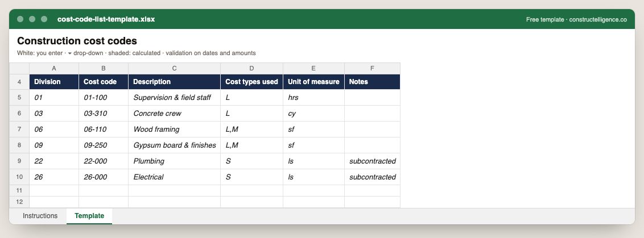Select row 10 header
This screenshot has height=238, width=644.
[x=19, y=177]
